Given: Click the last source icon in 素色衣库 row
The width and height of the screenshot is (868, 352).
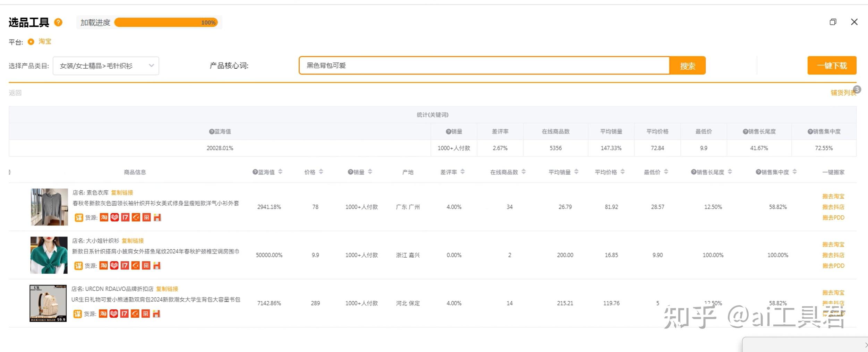Looking at the screenshot, I should (158, 217).
